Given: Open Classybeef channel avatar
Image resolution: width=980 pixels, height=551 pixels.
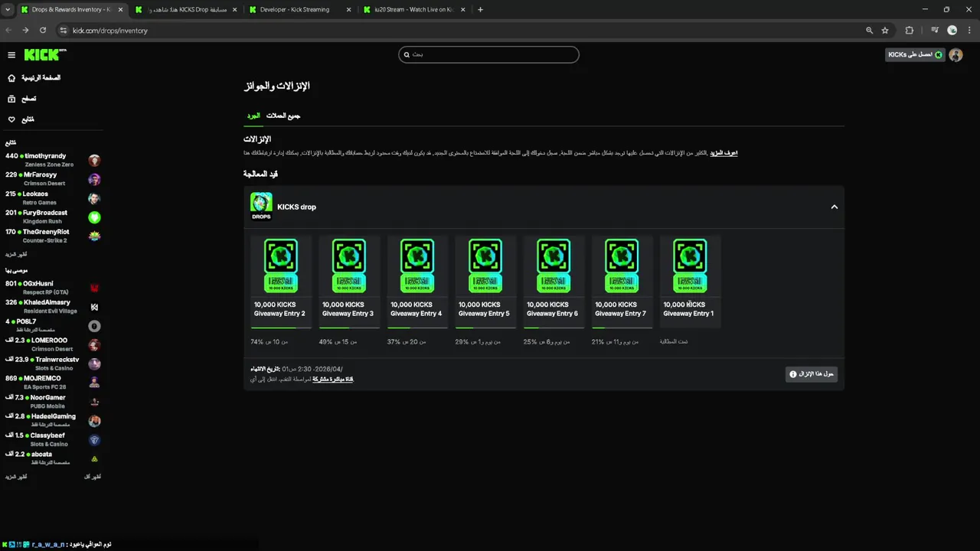Looking at the screenshot, I should [x=94, y=440].
